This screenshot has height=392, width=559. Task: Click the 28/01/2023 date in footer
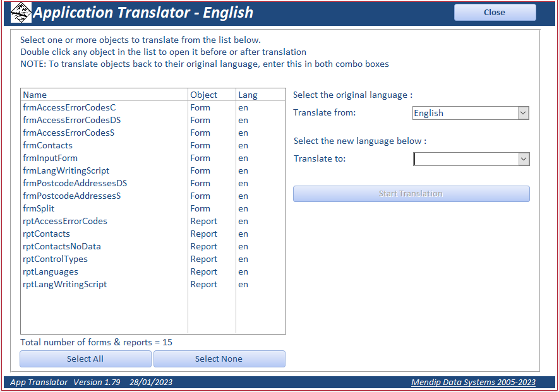pos(151,383)
